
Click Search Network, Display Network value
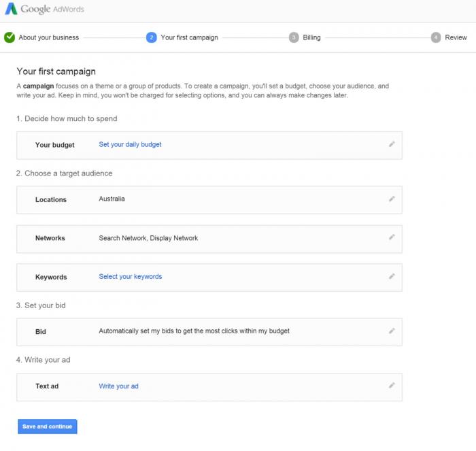click(x=148, y=238)
